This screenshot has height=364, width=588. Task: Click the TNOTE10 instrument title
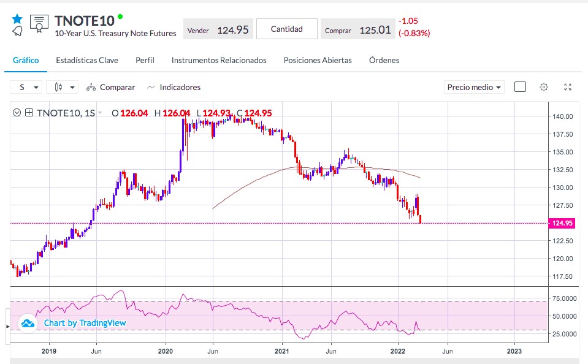click(85, 21)
